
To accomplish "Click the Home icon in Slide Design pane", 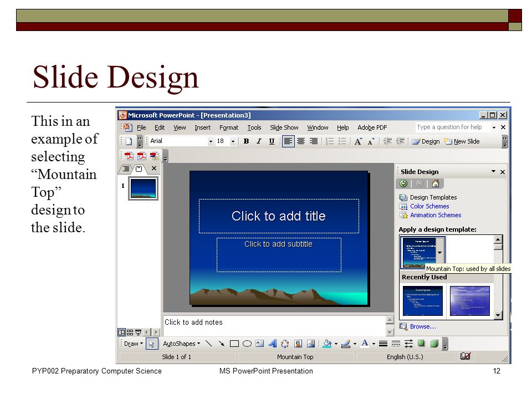I will tap(436, 183).
